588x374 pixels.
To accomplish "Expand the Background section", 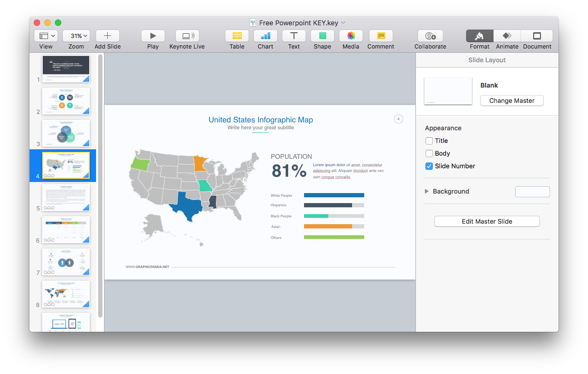I will click(428, 191).
